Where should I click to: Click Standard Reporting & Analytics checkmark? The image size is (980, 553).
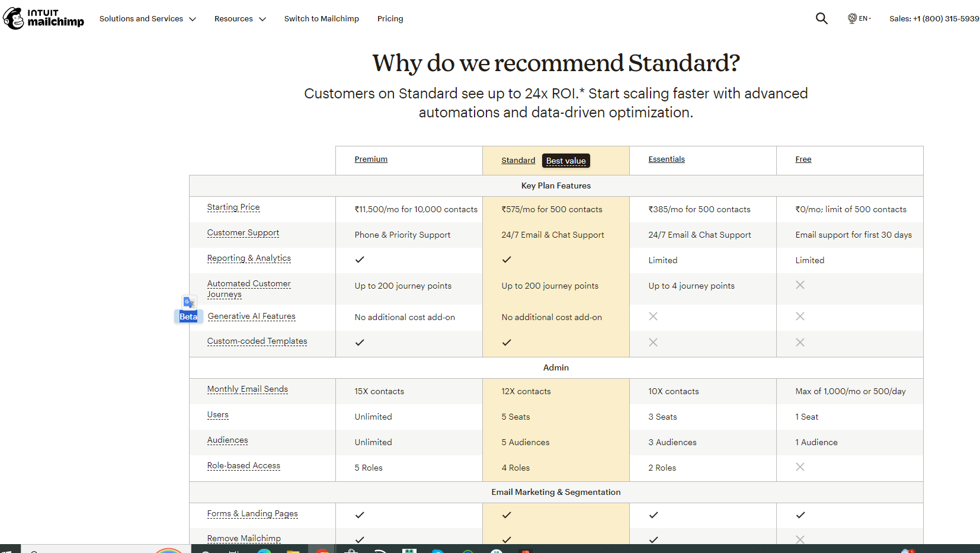point(507,260)
